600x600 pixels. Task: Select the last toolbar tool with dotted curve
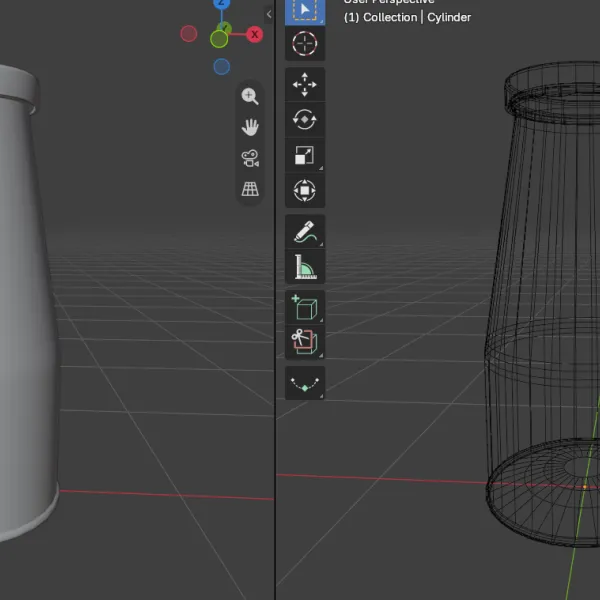tap(305, 383)
